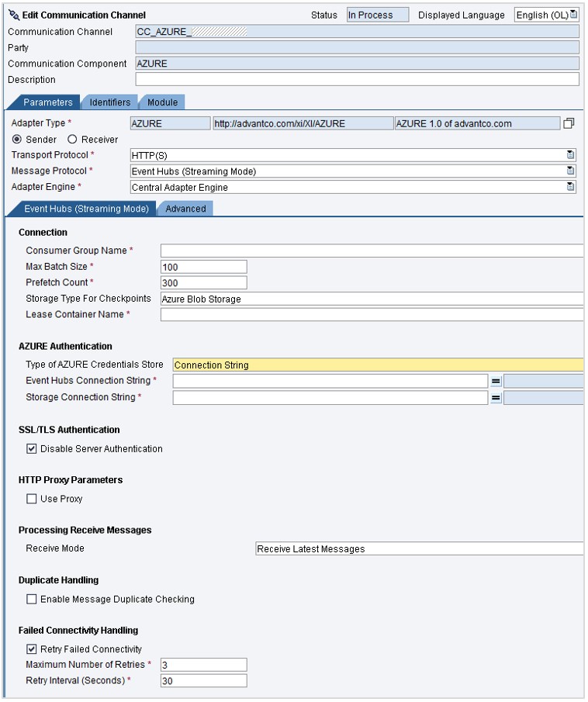Click the blue field beside Storage Connection String
This screenshot has height=702, width=588.
(x=543, y=398)
